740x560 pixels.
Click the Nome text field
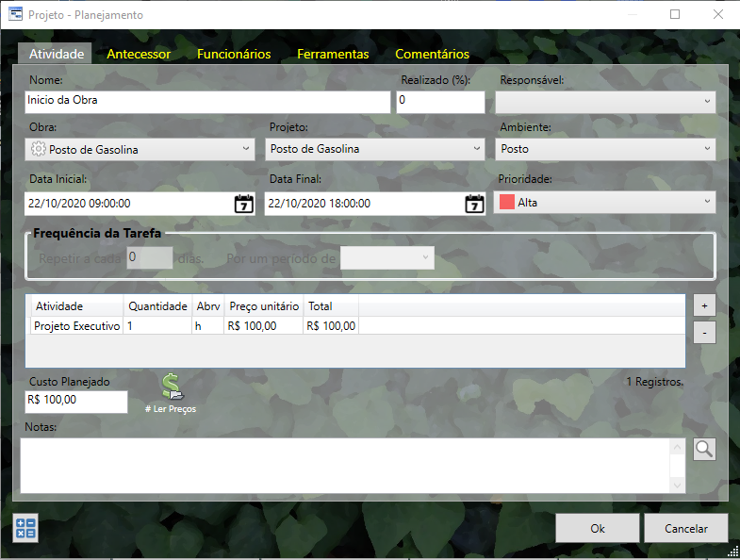tap(206, 101)
